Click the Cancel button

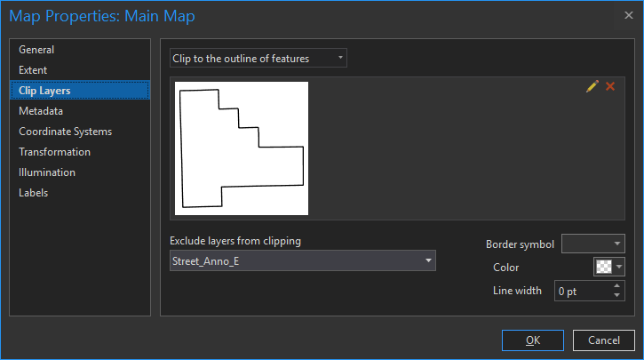point(604,340)
